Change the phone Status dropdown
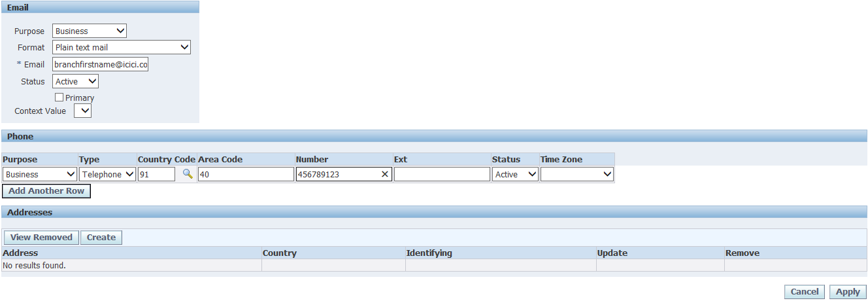Screen dimensions: 868x305 515,174
